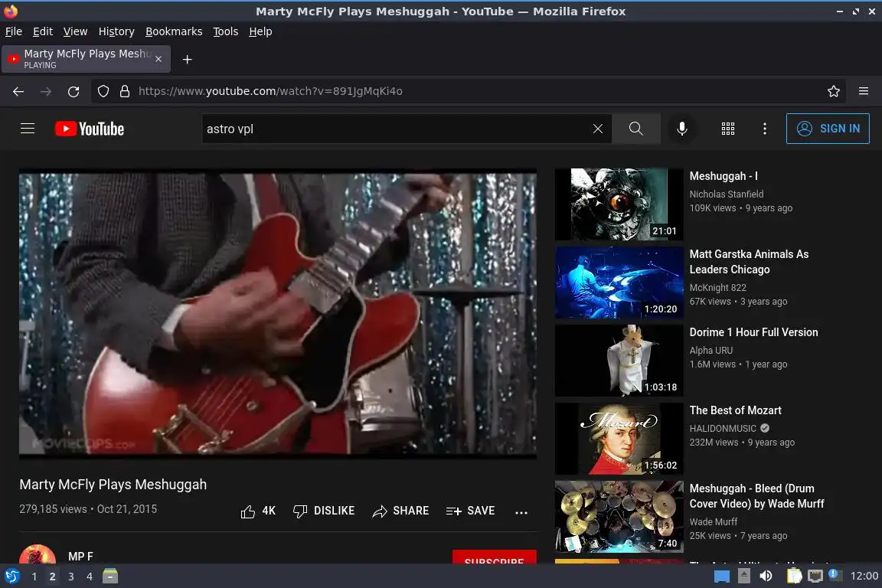
Task: Dislike the Marty McFly video
Action: 324,511
